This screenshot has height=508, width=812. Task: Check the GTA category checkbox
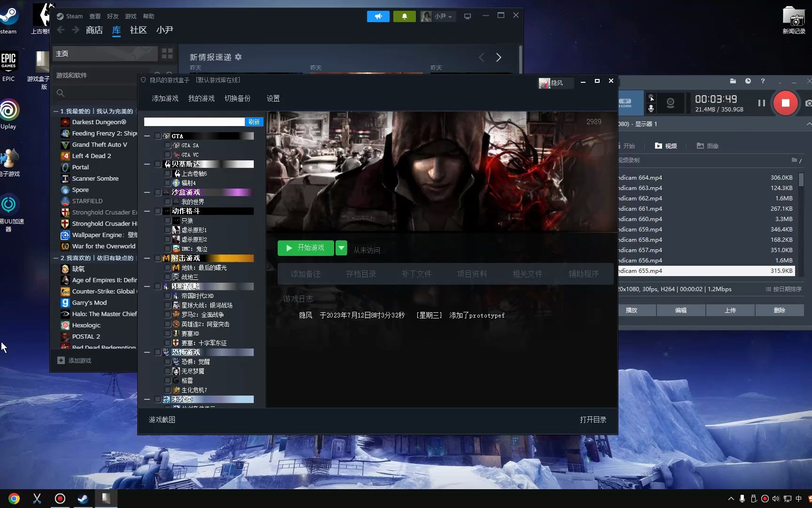point(158,136)
